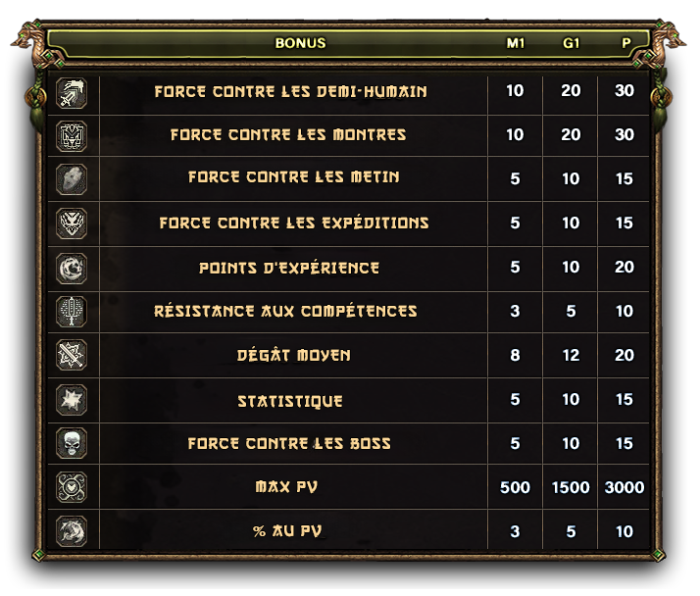
Task: Select the dragon-face Expéditions icon
Action: pyautogui.click(x=72, y=223)
